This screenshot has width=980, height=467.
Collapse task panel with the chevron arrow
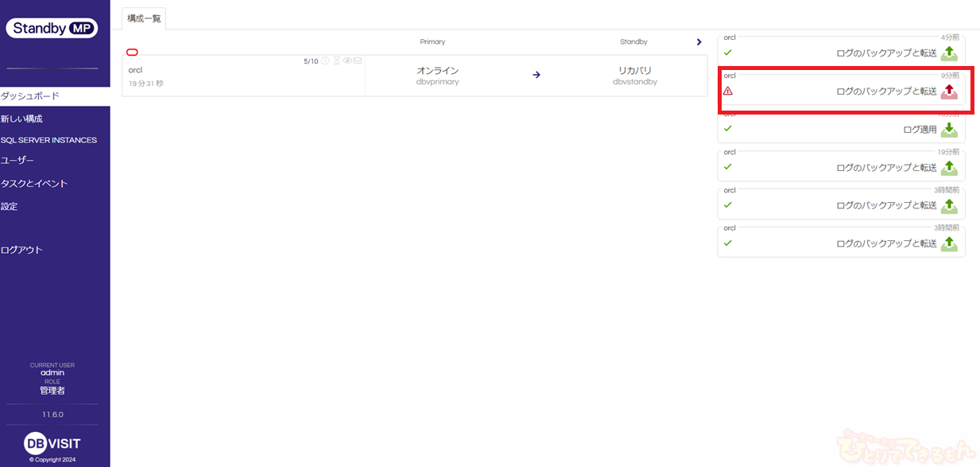(699, 42)
